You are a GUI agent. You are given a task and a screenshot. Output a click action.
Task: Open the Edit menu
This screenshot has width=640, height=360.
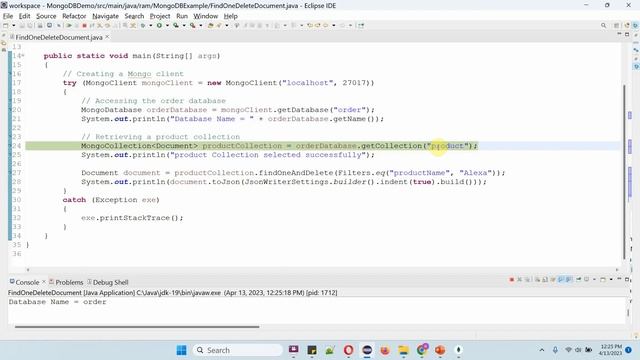click(x=24, y=16)
